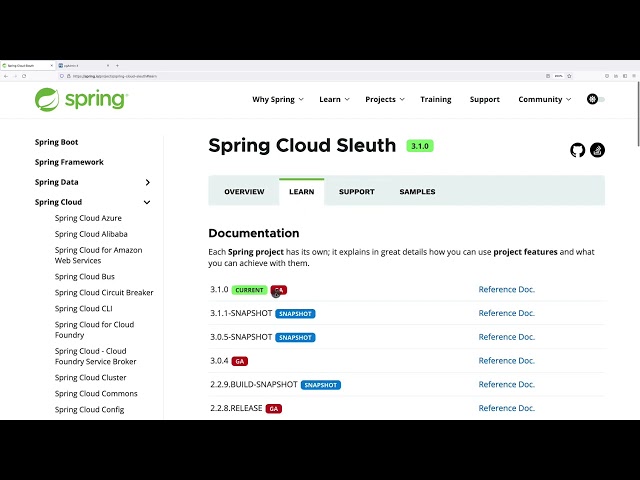Select the LEARN tab
Image resolution: width=640 pixels, height=480 pixels.
pyautogui.click(x=302, y=192)
